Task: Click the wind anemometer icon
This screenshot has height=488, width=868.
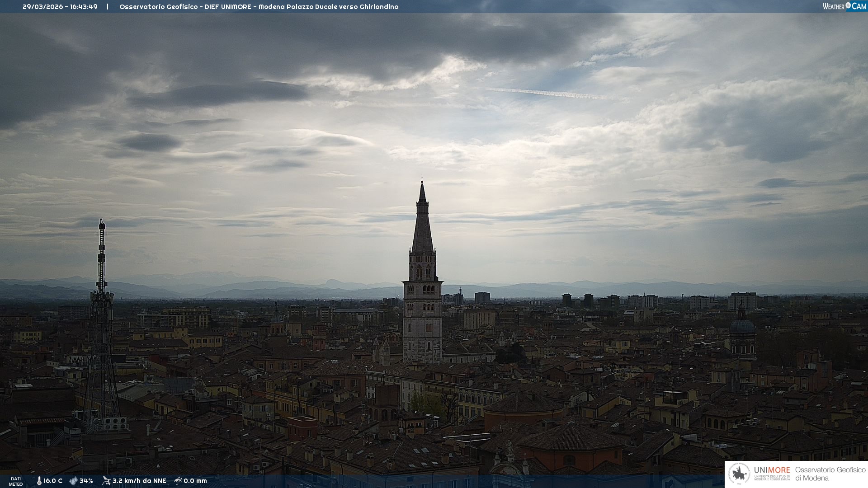Action: click(106, 481)
